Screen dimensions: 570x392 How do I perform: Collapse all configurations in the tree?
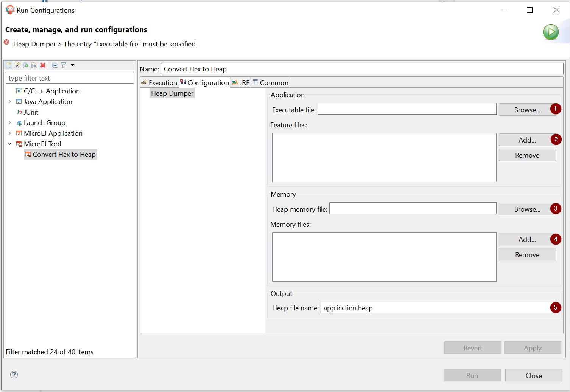(55, 65)
